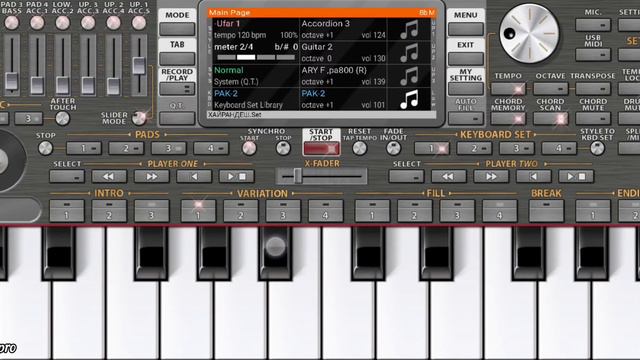This screenshot has width=640, height=360.
Task: Toggle the Tempo button
Action: click(508, 89)
